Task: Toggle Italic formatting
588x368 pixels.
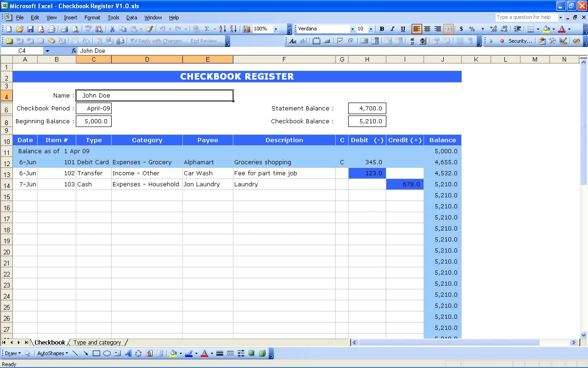Action: tap(392, 29)
